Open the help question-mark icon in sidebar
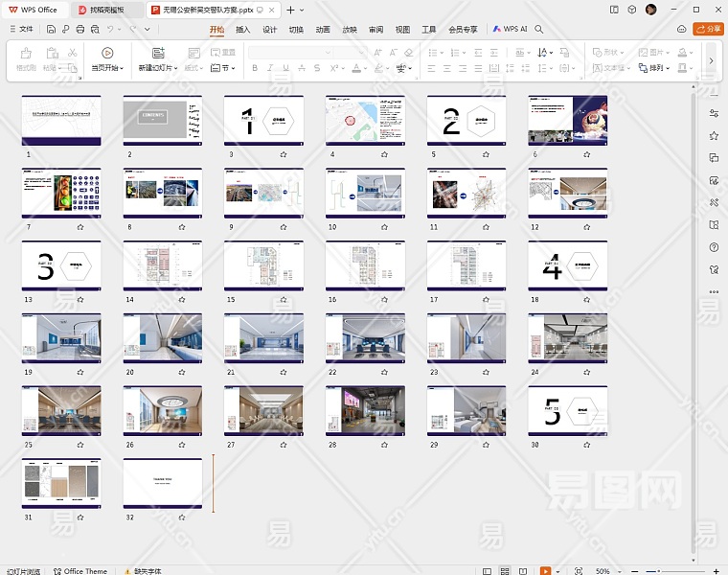 pyautogui.click(x=714, y=247)
